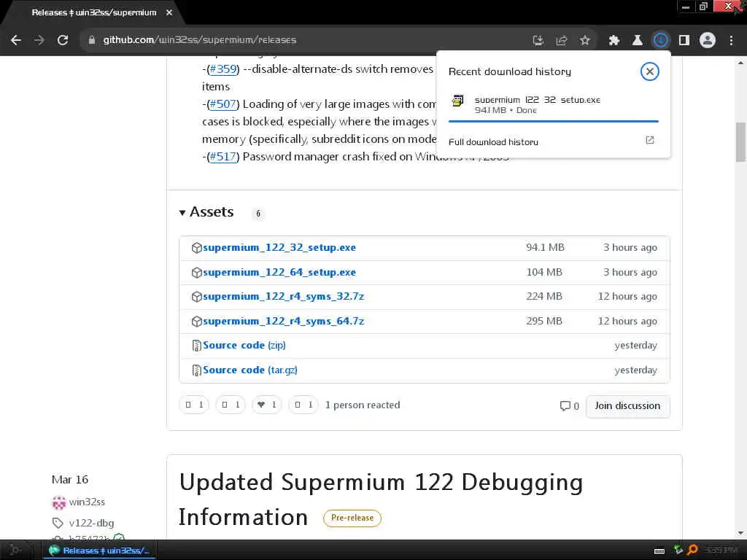Toggle the first emoji reaction button
Viewport: 747px width, 560px height.
tap(194, 405)
